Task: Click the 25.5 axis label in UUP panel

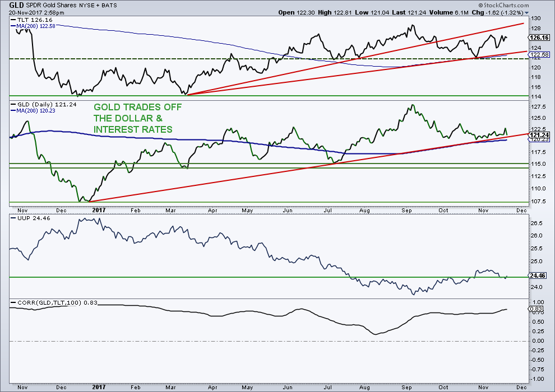Action: pos(536,249)
